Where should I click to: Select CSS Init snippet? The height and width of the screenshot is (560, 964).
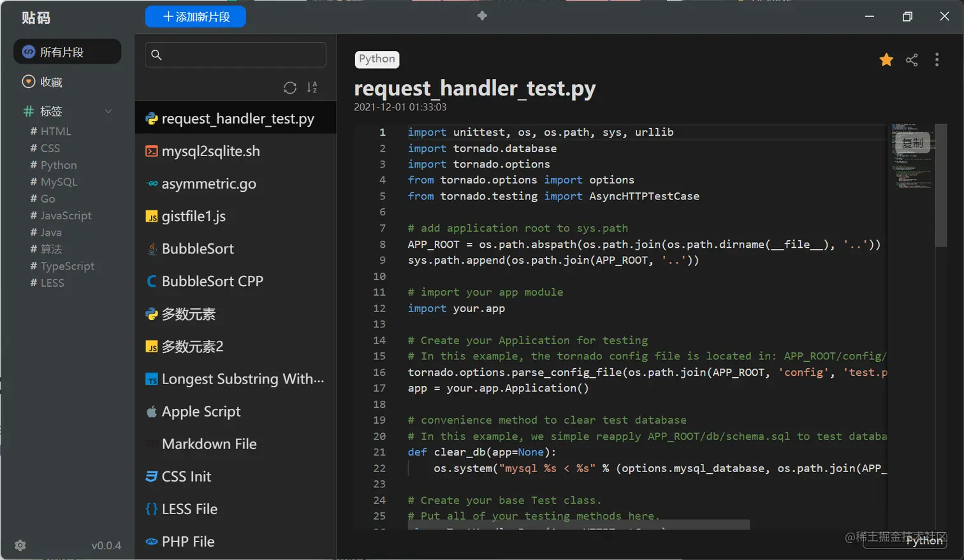pos(235,476)
